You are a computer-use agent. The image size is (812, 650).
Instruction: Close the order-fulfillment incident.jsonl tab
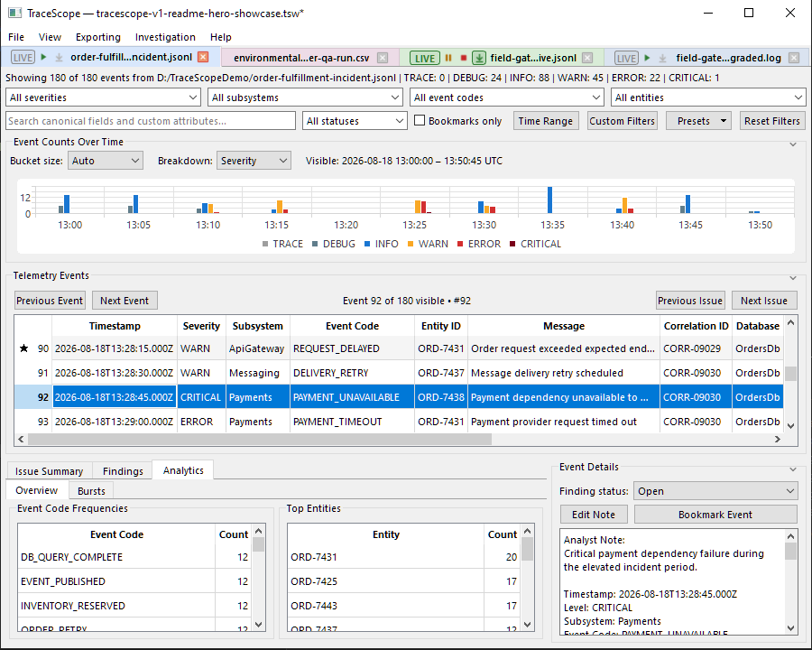(x=203, y=57)
